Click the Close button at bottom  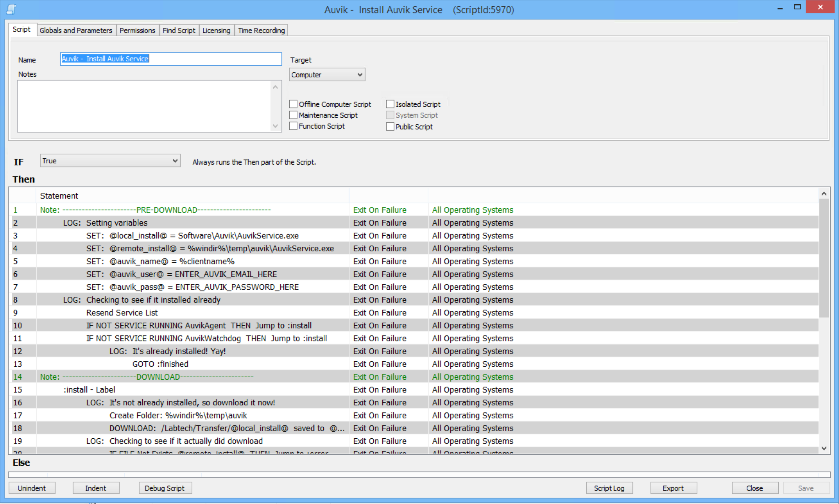(755, 488)
